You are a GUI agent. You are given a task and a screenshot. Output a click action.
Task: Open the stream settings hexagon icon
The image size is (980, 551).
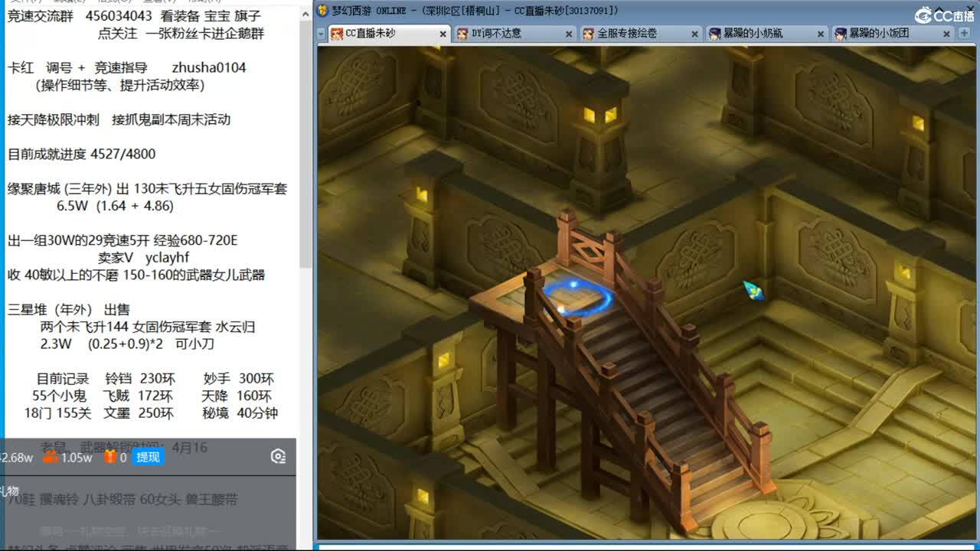(x=278, y=457)
